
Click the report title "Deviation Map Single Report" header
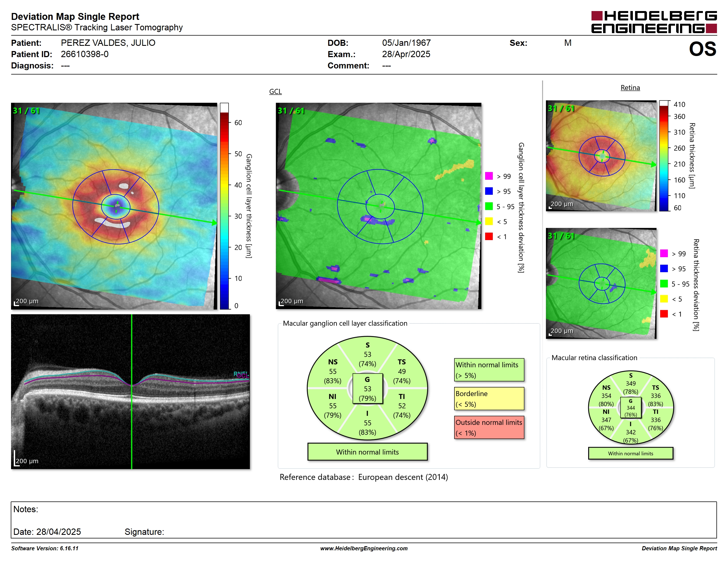pos(75,16)
